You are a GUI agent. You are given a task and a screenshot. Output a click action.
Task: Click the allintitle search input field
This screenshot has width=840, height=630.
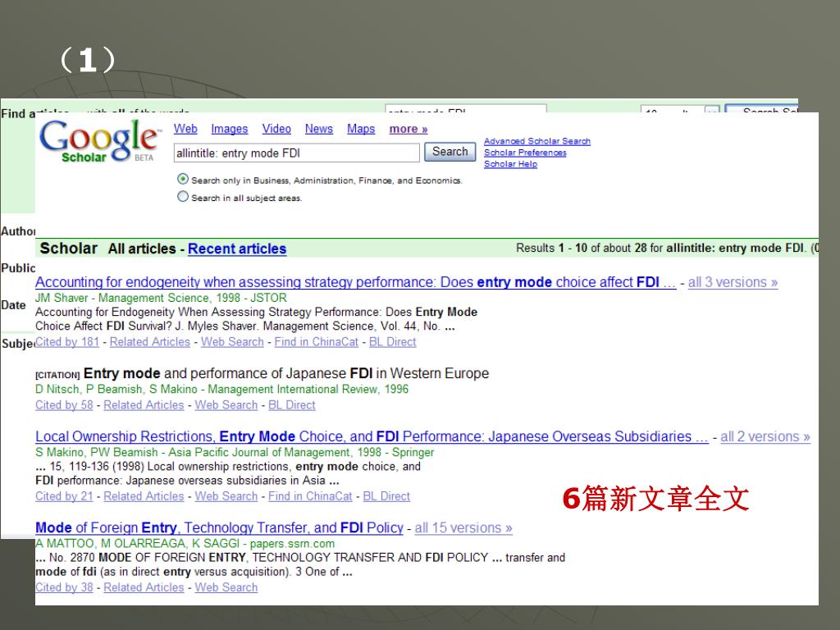coord(297,153)
